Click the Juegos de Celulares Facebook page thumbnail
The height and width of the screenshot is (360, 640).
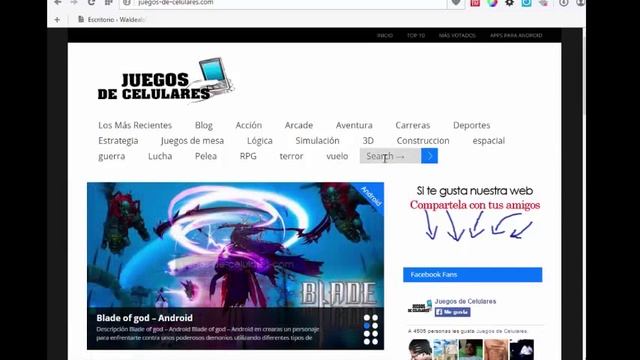click(420, 307)
